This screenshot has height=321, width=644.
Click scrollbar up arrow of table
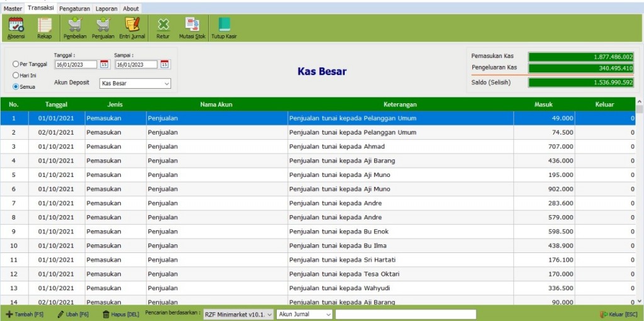pyautogui.click(x=639, y=101)
